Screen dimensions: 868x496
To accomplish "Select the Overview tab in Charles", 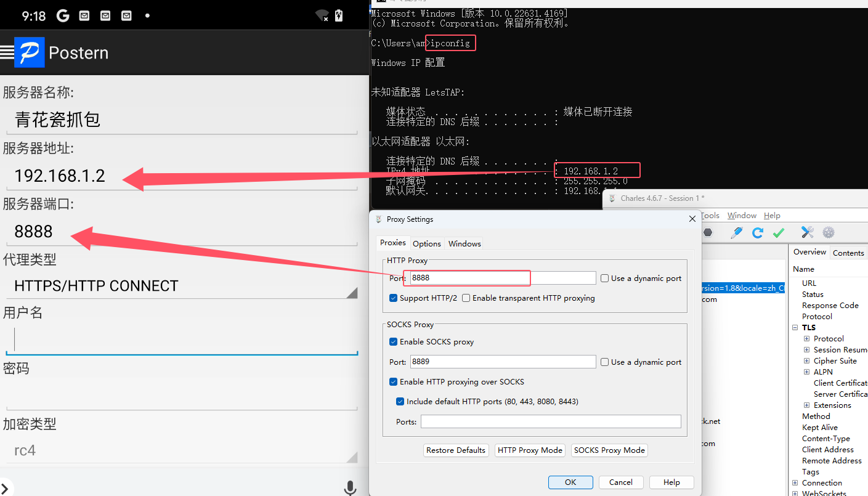I will click(809, 252).
